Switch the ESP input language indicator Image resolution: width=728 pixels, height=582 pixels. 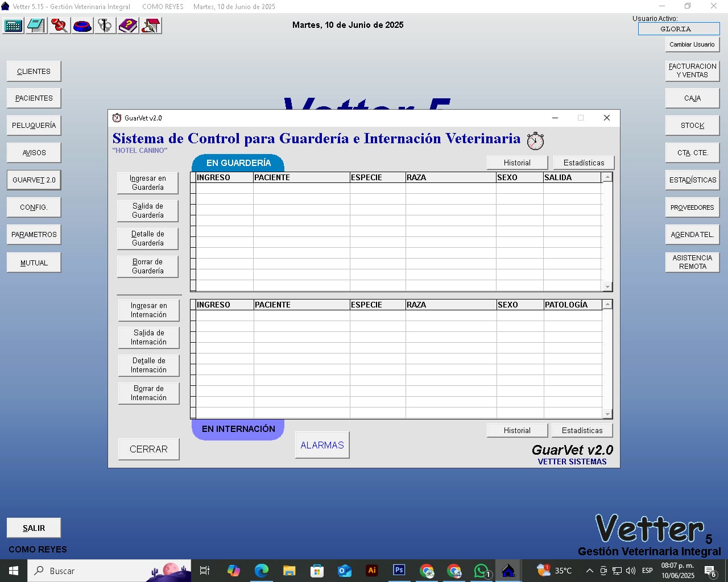(x=647, y=571)
